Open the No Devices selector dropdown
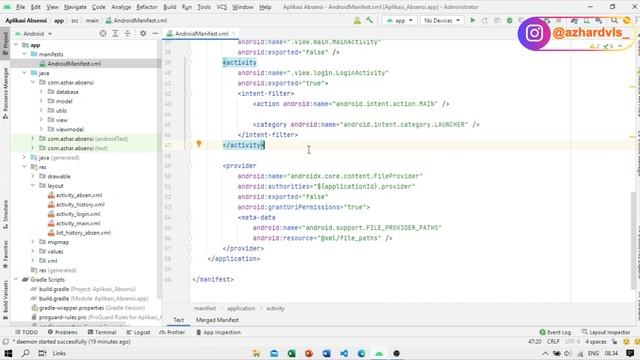Image resolution: width=640 pixels, height=360 pixels. (x=442, y=20)
